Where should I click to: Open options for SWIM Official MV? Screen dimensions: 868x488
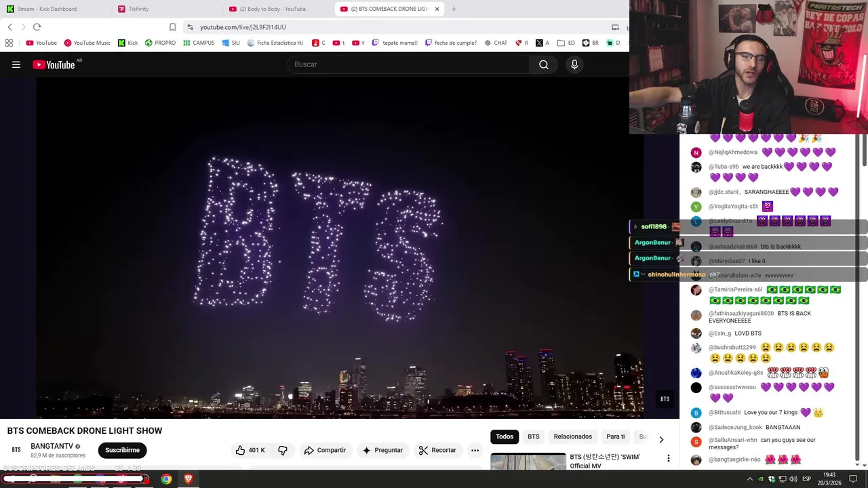tap(668, 459)
